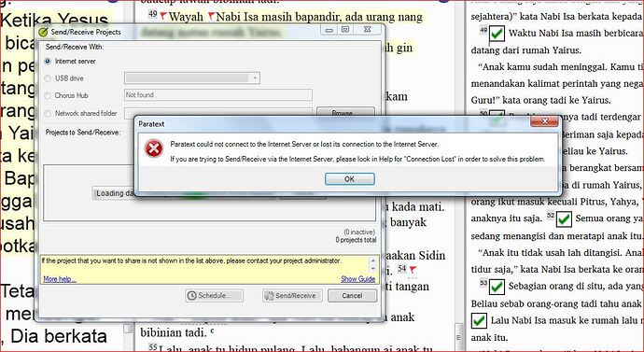Click the Show Guide link
Image resolution: width=644 pixels, height=352 pixels.
(x=357, y=279)
